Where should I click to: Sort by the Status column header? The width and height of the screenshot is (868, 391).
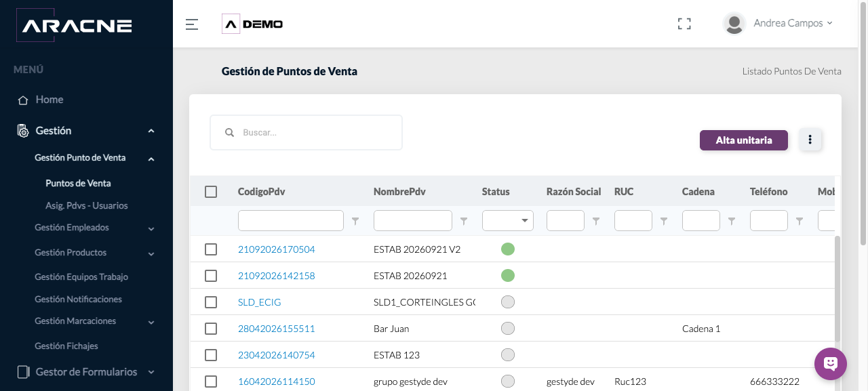(496, 192)
